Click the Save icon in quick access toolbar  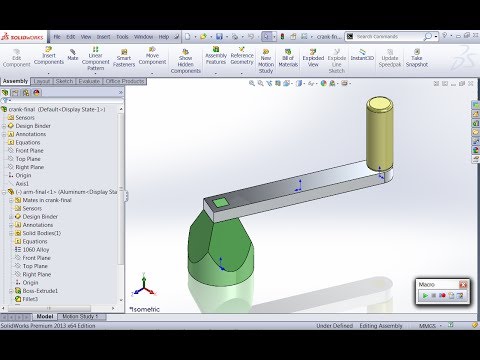click(219, 37)
